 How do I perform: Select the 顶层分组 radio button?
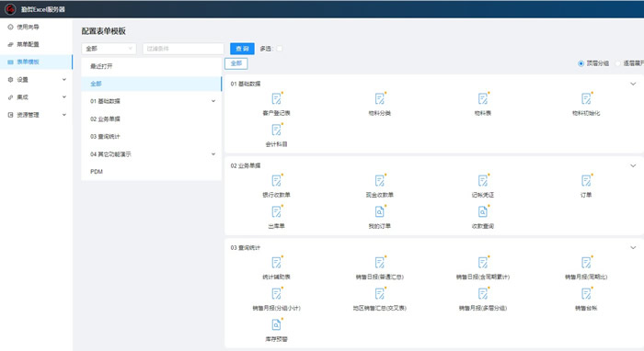point(581,63)
